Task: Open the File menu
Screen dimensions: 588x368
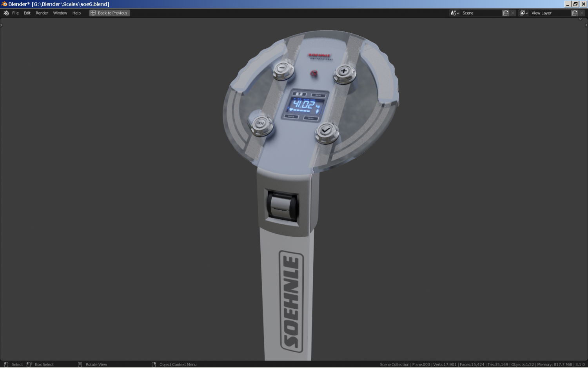Action: point(15,13)
